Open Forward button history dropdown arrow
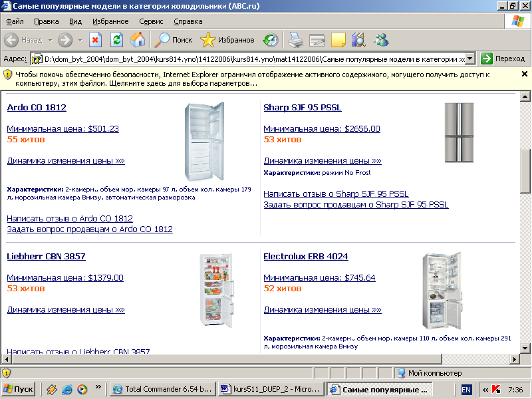Viewport: 532px width, 399px height. 80,40
